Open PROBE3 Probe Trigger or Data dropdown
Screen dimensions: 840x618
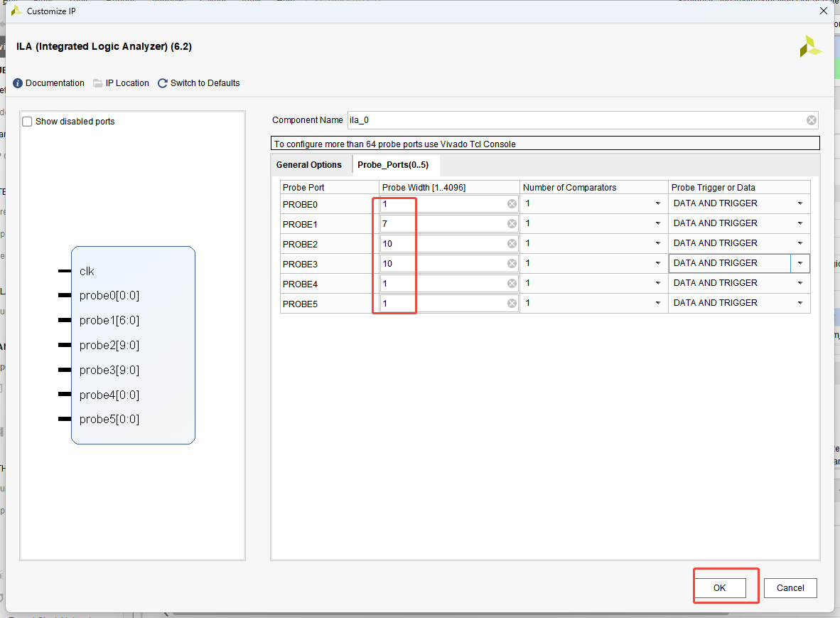(799, 263)
